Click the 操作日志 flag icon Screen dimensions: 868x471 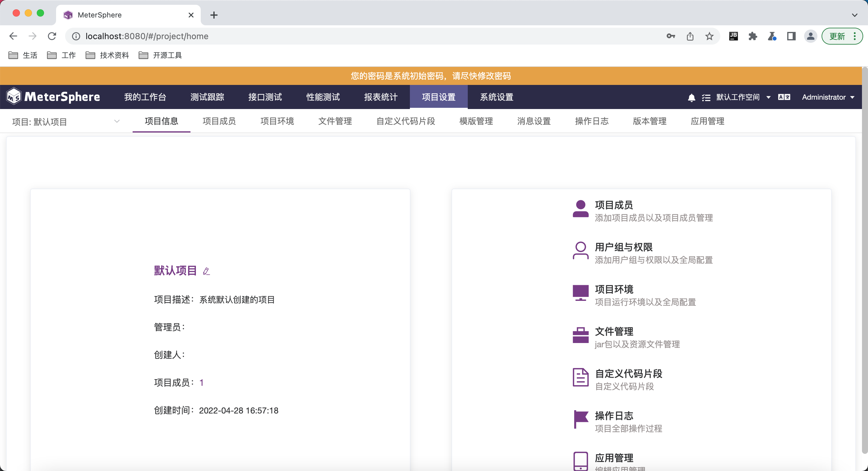click(580, 419)
